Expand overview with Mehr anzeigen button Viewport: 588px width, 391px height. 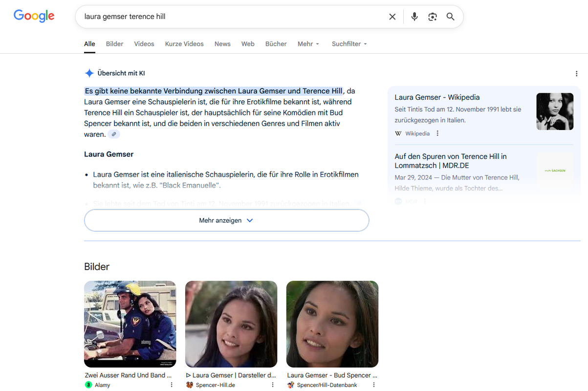(226, 220)
